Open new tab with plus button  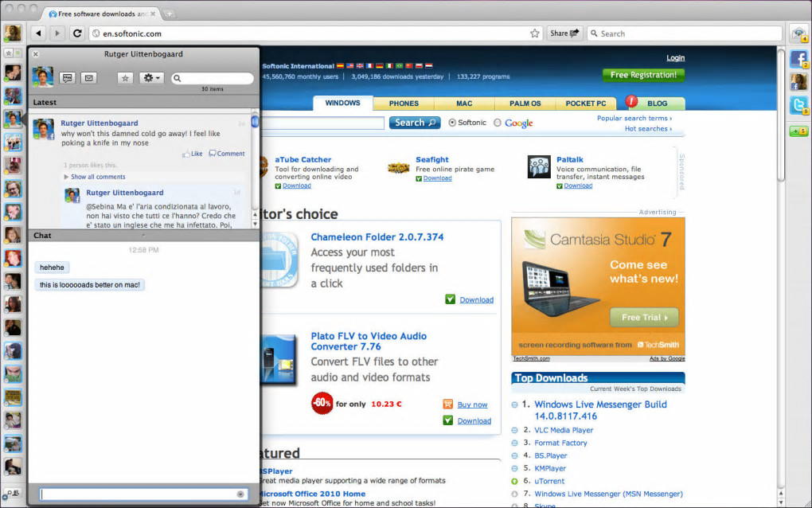(x=170, y=14)
